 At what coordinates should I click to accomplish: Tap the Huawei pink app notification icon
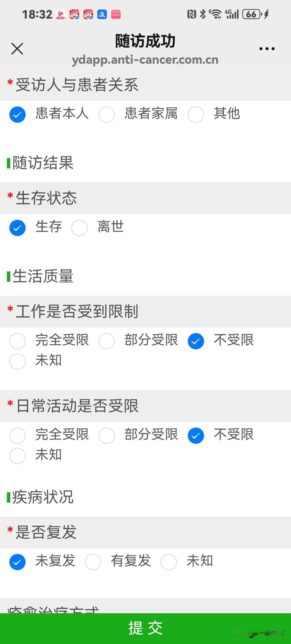tap(116, 14)
